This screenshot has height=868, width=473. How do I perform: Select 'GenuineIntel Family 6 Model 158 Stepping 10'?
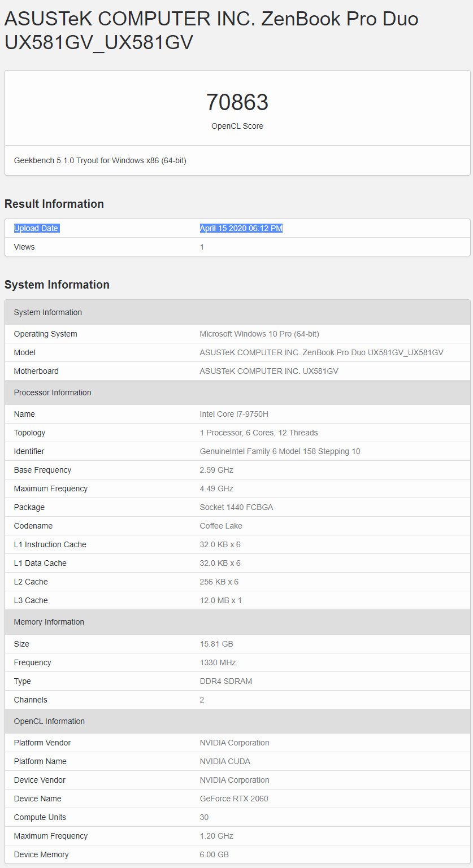click(x=280, y=451)
